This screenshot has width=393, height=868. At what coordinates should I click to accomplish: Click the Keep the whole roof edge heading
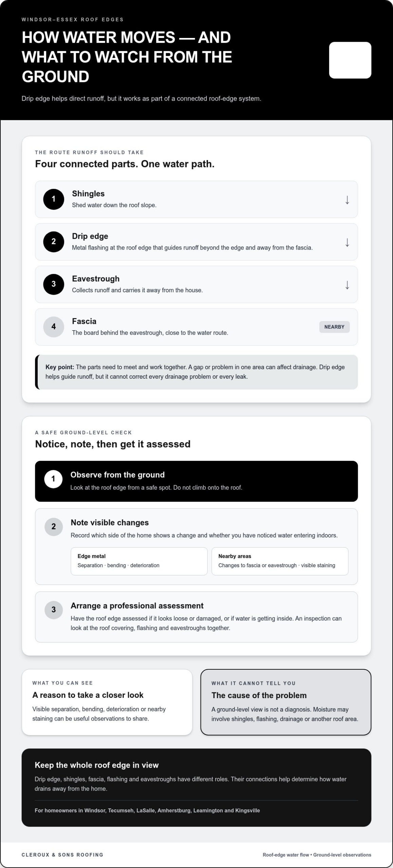[97, 765]
